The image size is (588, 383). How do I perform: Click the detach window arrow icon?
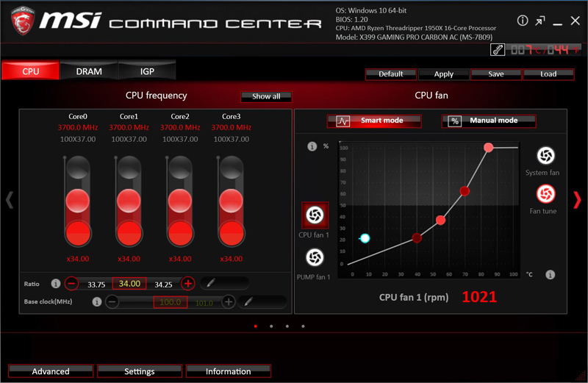[540, 21]
